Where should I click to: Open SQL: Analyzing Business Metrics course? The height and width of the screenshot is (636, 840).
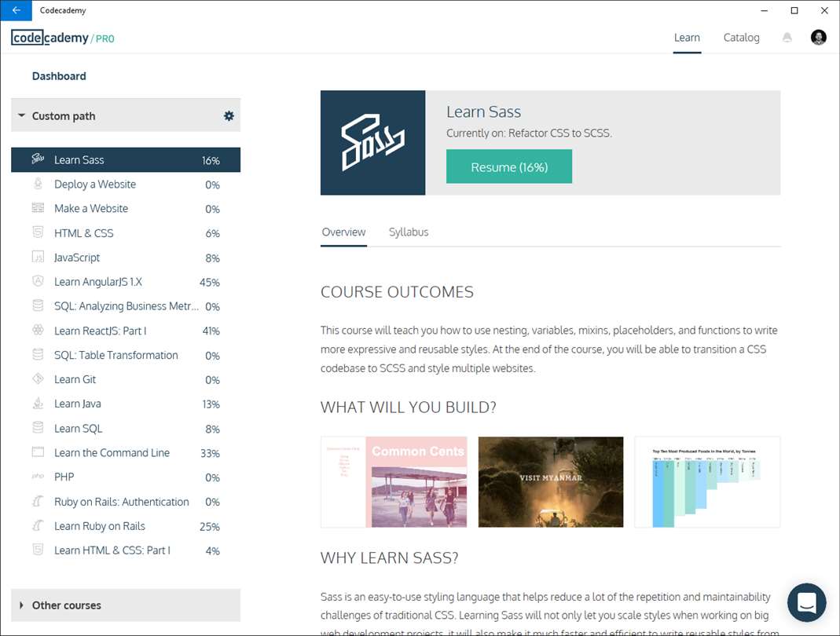coord(126,306)
